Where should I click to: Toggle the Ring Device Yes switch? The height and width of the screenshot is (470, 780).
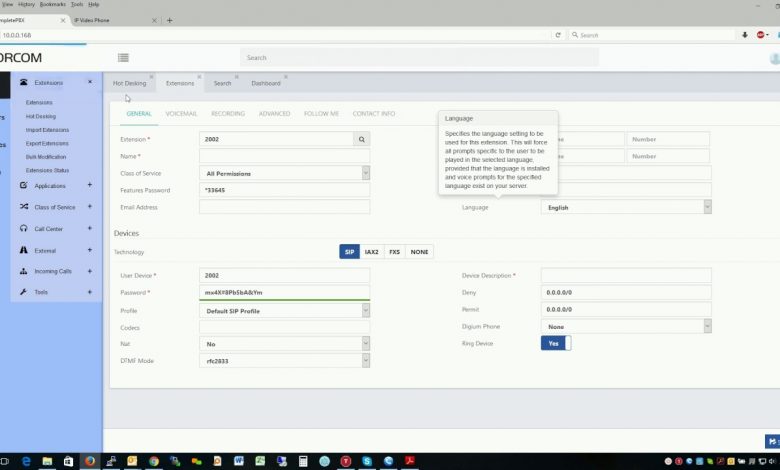click(555, 343)
